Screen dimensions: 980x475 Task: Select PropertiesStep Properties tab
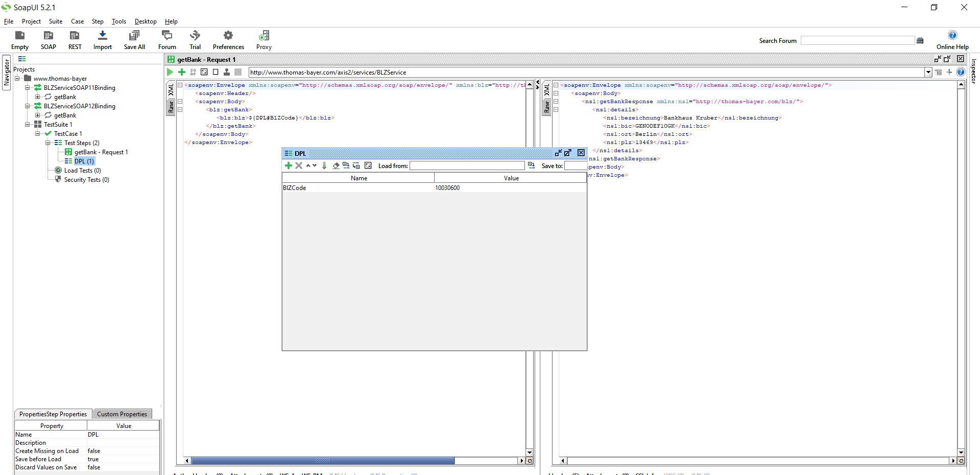click(53, 414)
